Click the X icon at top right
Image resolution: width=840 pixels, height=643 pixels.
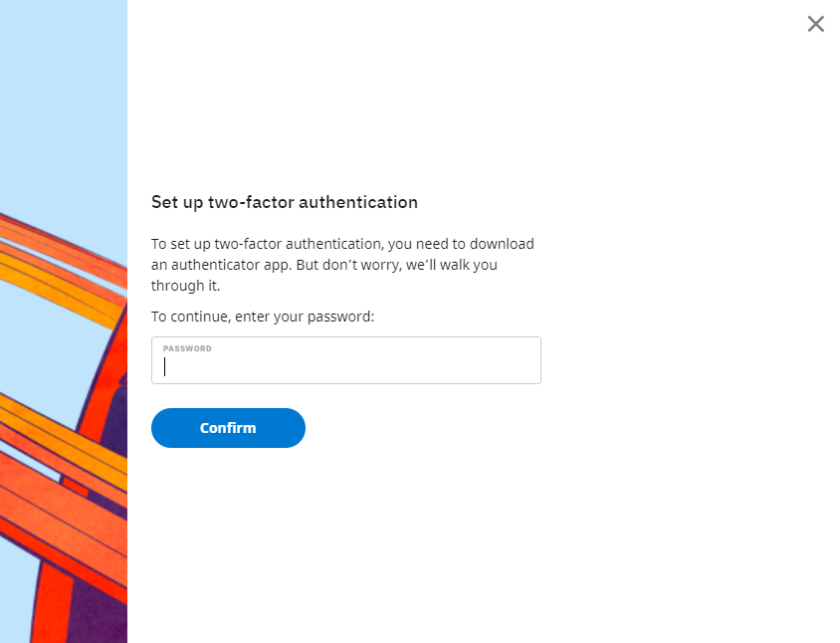[815, 24]
